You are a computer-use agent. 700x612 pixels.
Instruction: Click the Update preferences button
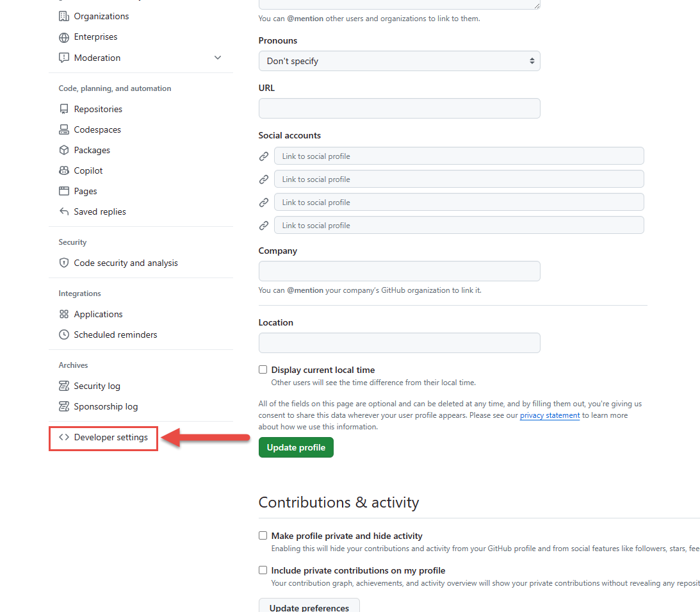point(309,608)
